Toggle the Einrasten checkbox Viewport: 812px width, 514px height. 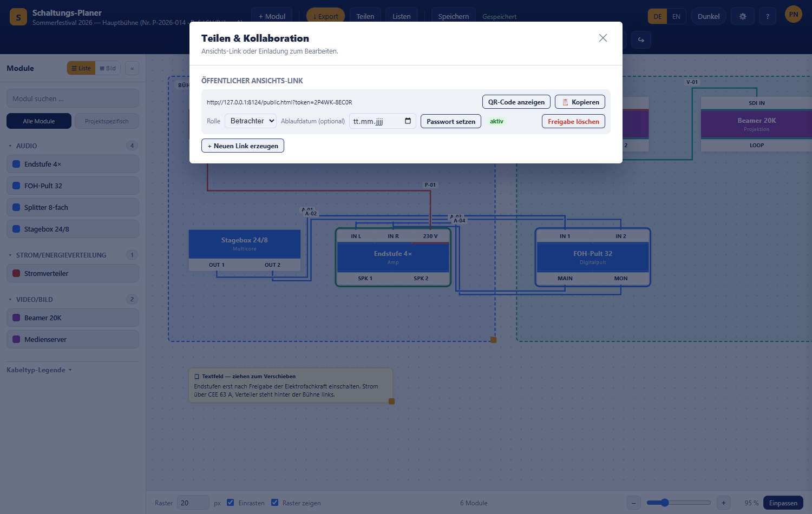[x=230, y=503]
